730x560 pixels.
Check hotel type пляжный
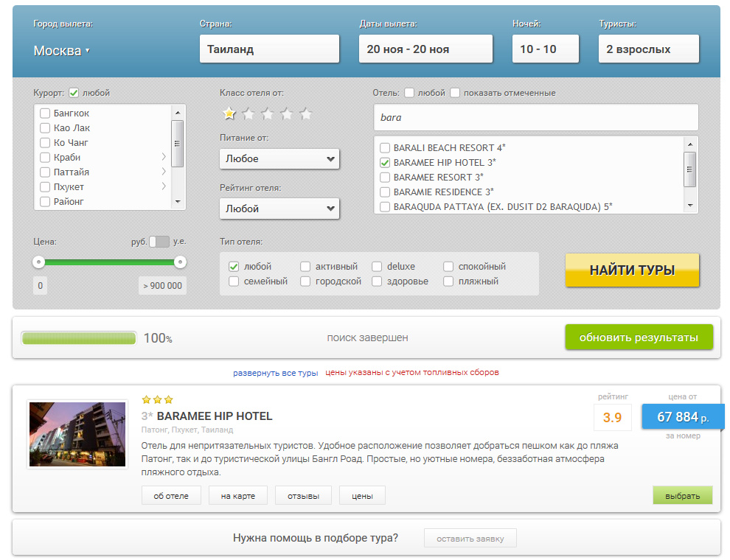click(448, 281)
